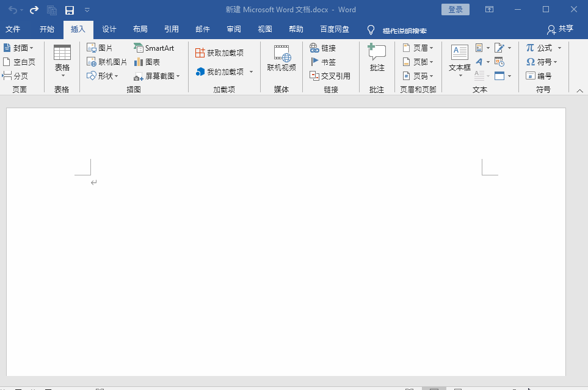588x390 pixels.
Task: Add a new comment with 批注
Action: point(377,58)
